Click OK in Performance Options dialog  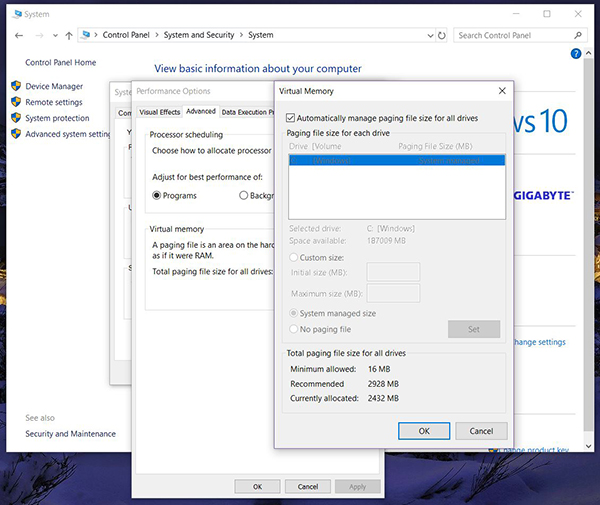[x=258, y=487]
